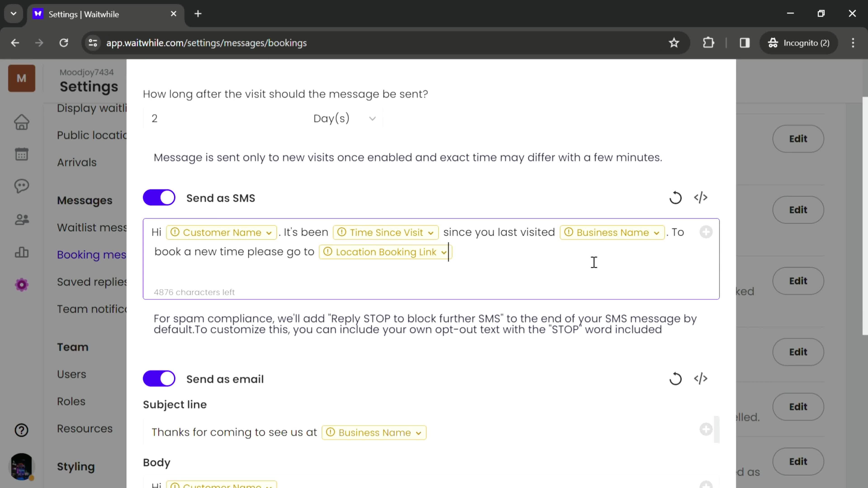Image resolution: width=868 pixels, height=488 pixels.
Task: Bookmark this page with the star icon
Action: 674,43
